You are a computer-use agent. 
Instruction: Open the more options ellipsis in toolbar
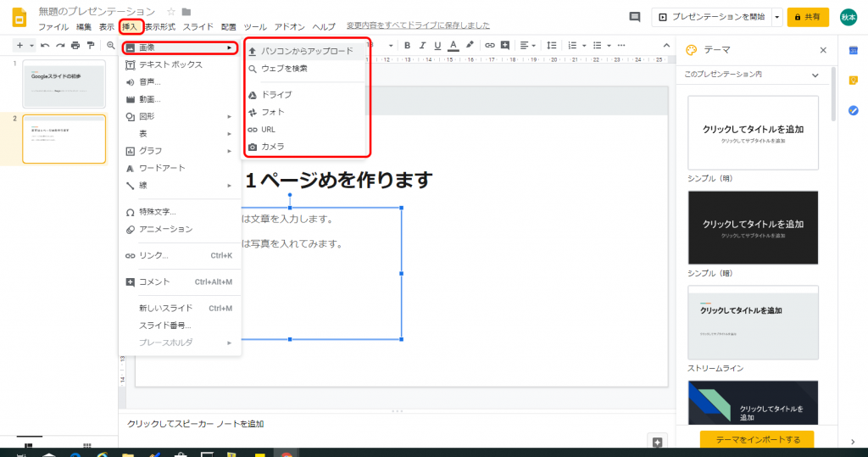(x=621, y=46)
